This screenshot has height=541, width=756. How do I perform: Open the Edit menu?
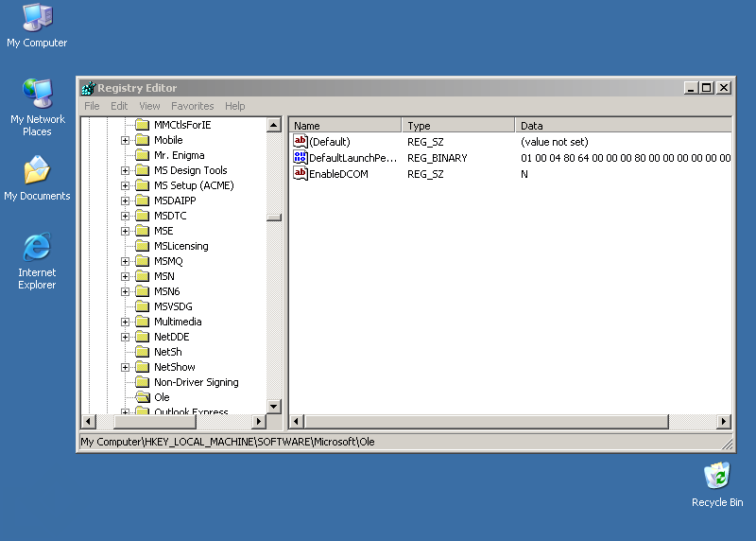click(x=119, y=106)
